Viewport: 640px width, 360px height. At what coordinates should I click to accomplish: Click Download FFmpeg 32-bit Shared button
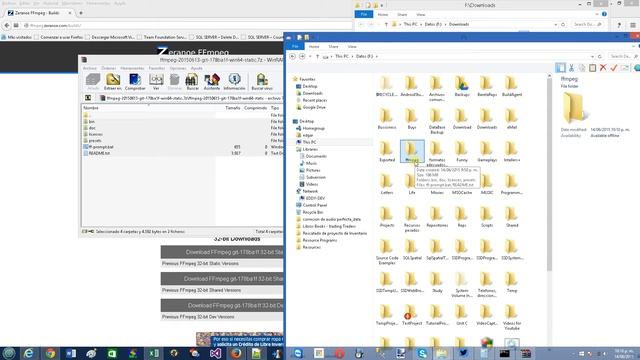click(222, 279)
